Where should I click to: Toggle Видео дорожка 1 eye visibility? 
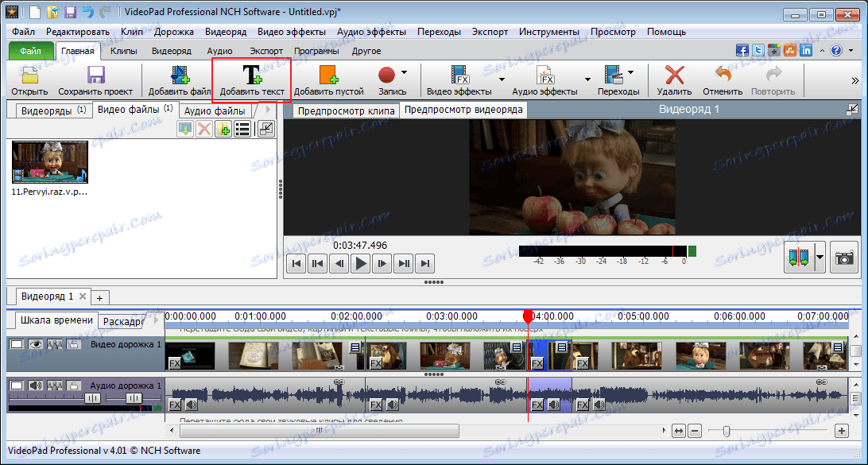(36, 344)
